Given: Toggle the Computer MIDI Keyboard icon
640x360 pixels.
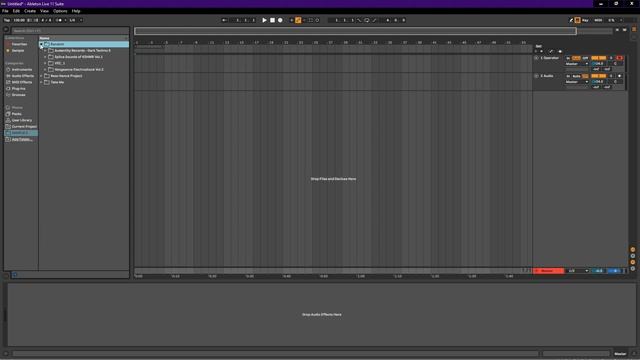Looking at the screenshot, I should coord(578,20).
